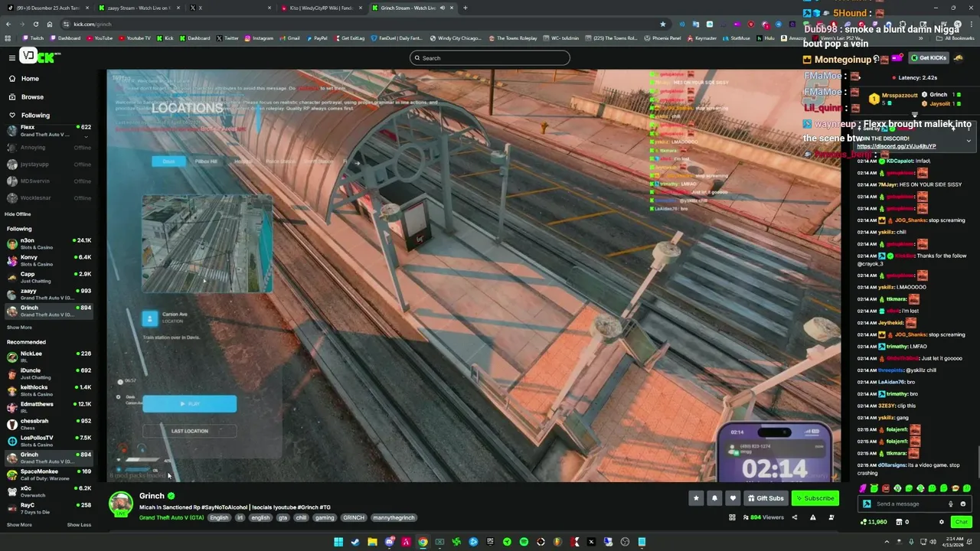This screenshot has width=980, height=551.
Task: Open Konvy's channel in Following list
Action: (x=47, y=260)
